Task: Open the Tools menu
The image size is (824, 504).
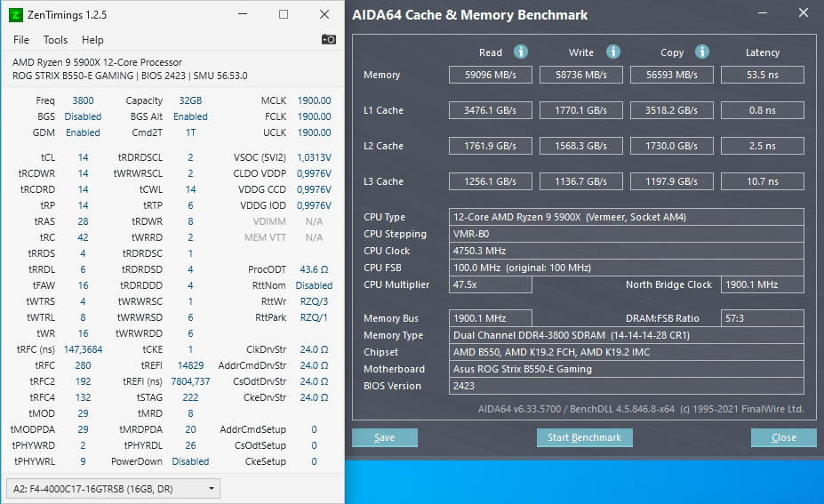Action: click(x=55, y=40)
